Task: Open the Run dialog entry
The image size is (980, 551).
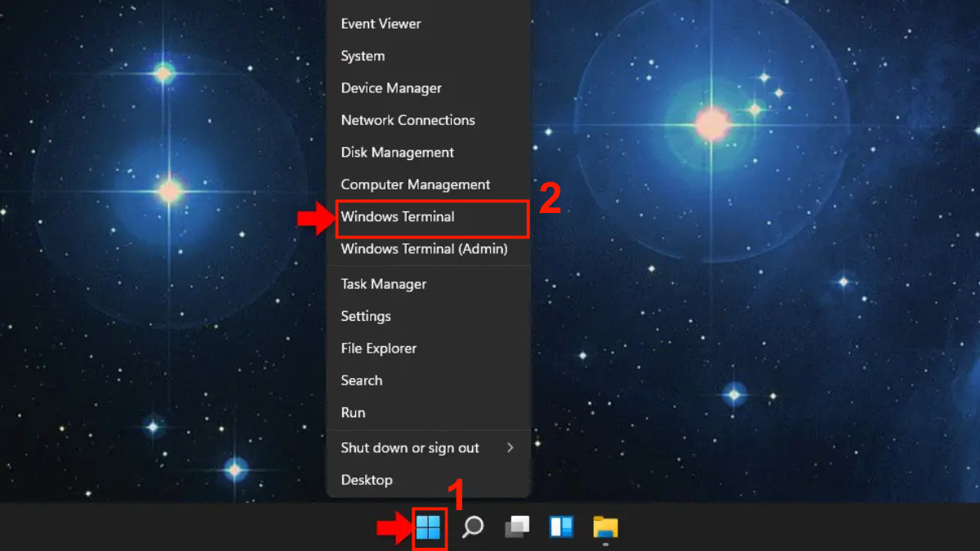Action: (429, 413)
